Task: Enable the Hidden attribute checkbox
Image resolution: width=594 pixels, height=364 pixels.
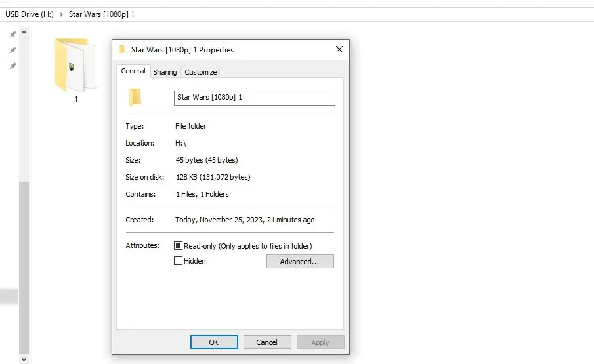Action: click(x=178, y=261)
